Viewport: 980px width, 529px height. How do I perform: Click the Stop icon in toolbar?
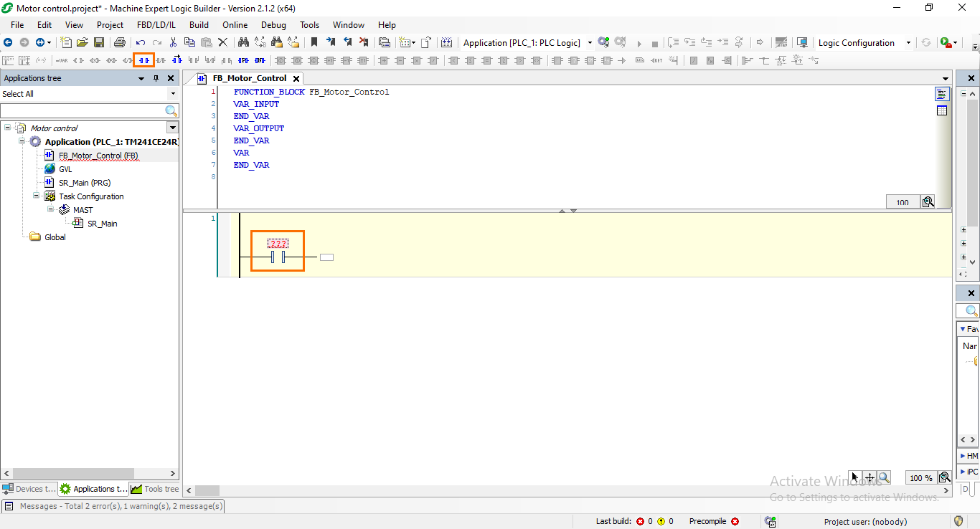(654, 43)
